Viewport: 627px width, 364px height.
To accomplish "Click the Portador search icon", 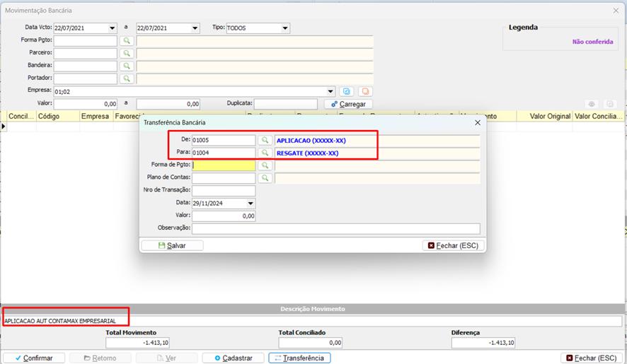I will [126, 78].
